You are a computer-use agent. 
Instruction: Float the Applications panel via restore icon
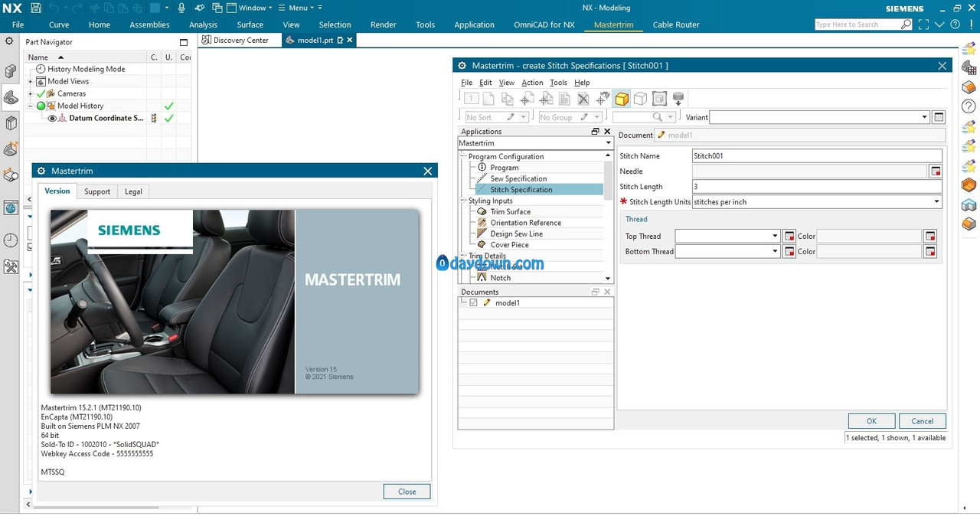point(596,132)
